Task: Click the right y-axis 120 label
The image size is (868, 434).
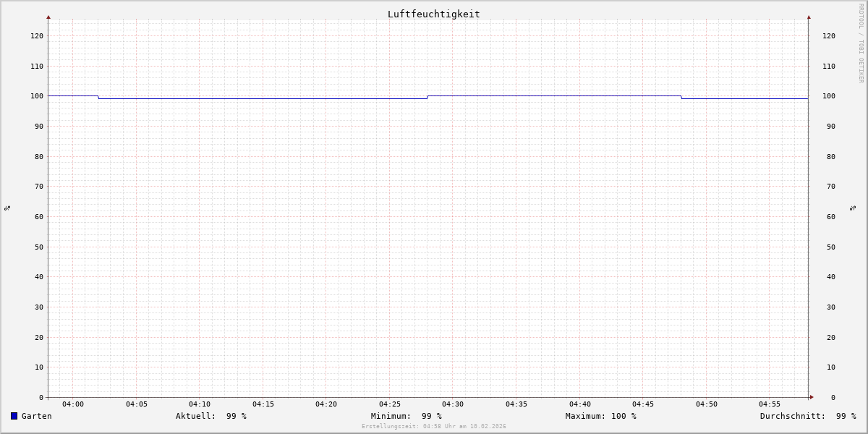Action: tap(829, 35)
